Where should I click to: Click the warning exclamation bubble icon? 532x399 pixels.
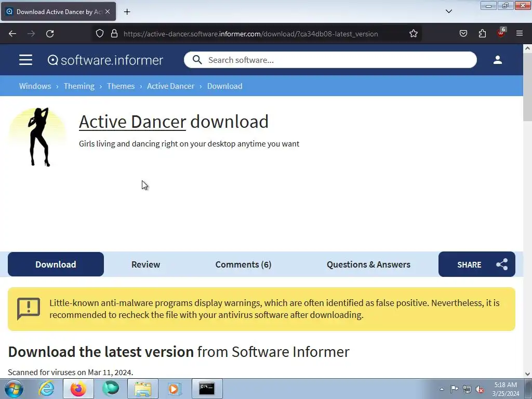[29, 309]
